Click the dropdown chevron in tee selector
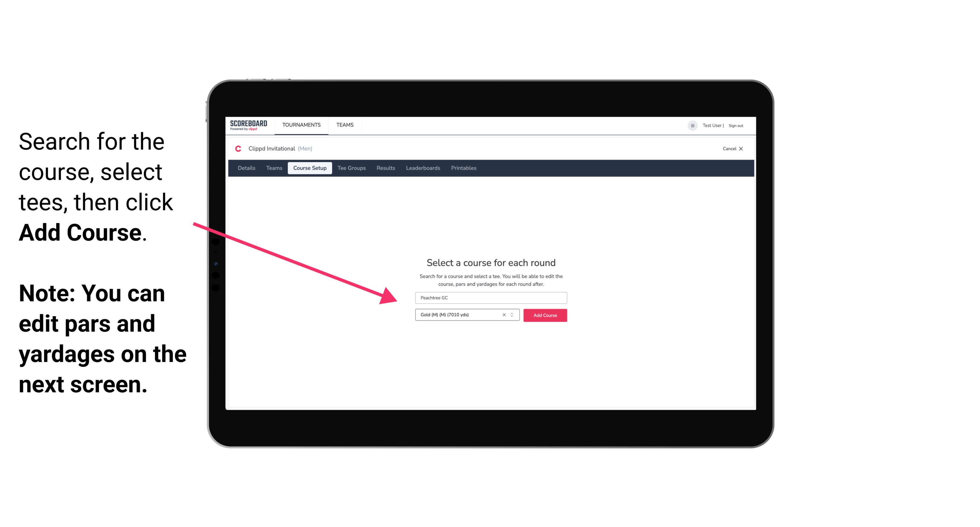Viewport: 980px width, 527px height. point(513,315)
